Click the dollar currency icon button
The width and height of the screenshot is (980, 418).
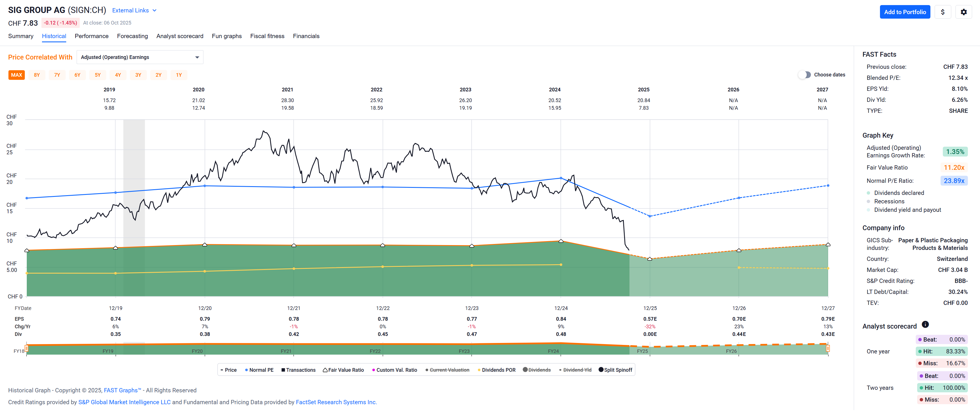942,12
